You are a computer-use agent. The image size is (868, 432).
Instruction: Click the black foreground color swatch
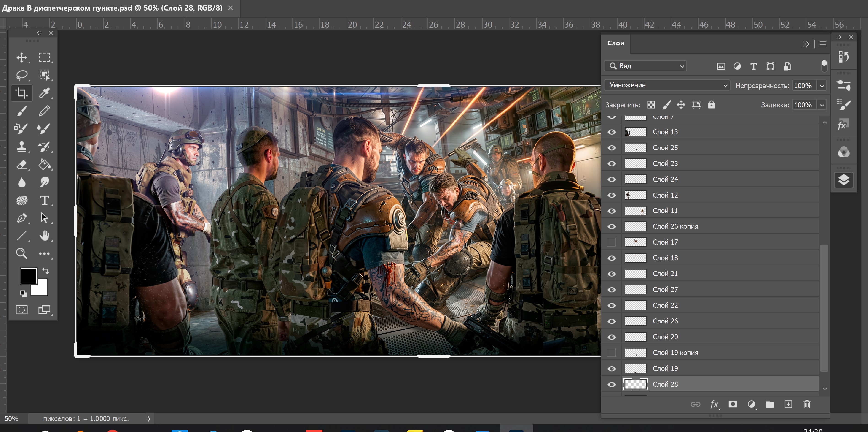point(29,276)
